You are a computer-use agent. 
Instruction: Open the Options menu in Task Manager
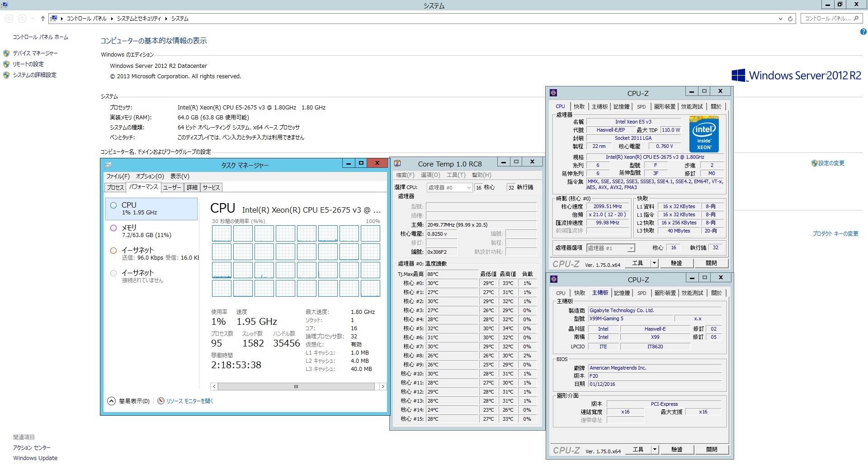[150, 176]
